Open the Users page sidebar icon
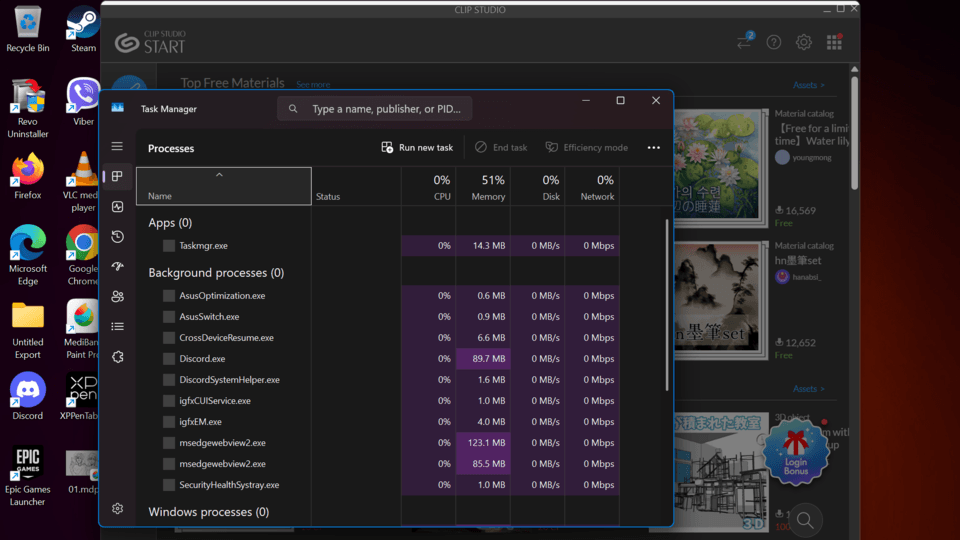Viewport: 960px width, 540px height. coord(118,297)
